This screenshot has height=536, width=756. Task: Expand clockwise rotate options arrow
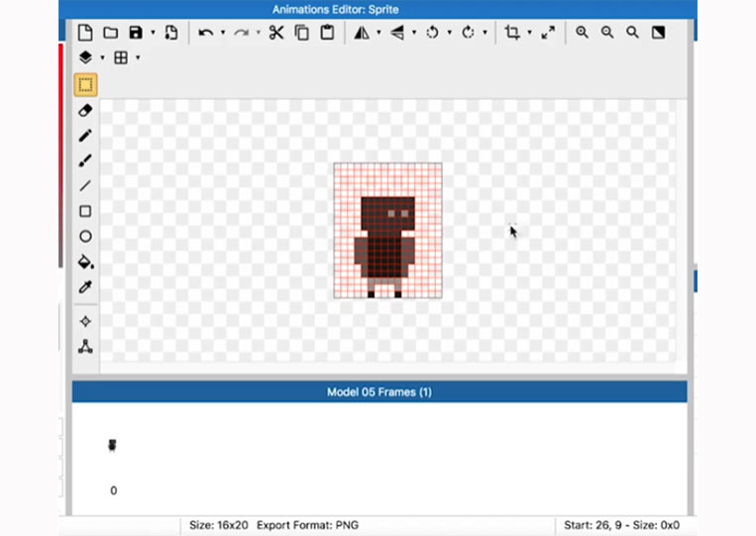(486, 33)
